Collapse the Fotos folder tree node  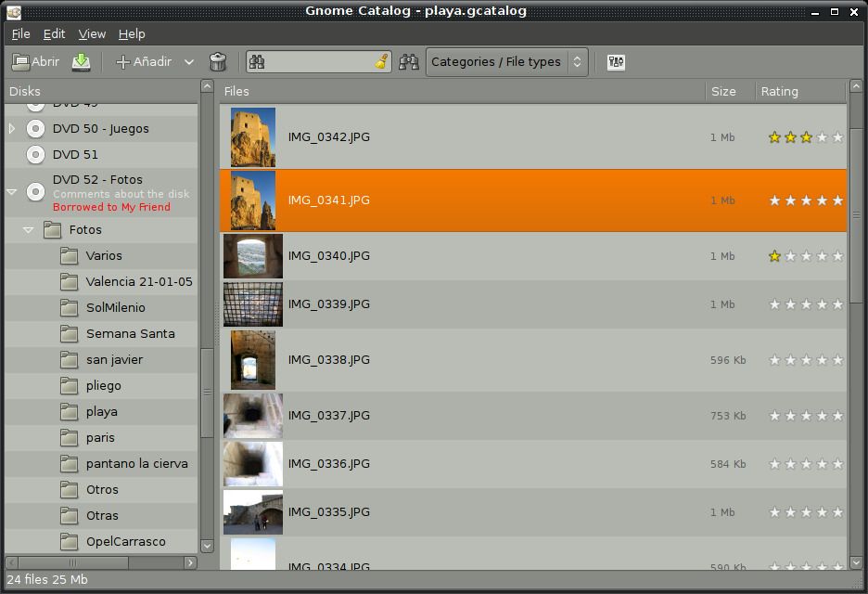click(x=28, y=230)
